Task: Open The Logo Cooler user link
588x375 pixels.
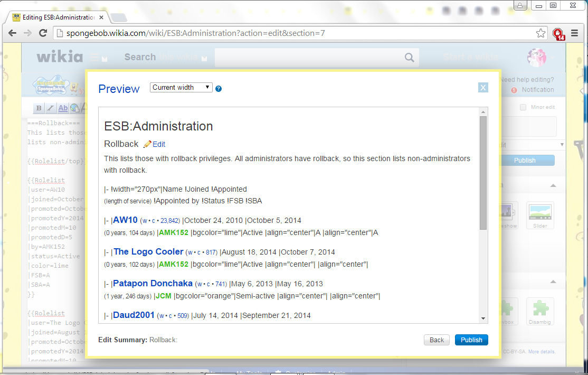Action: [148, 251]
